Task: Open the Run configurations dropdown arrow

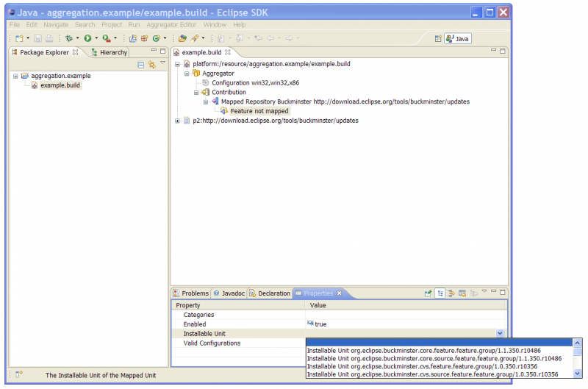Action: [x=96, y=38]
